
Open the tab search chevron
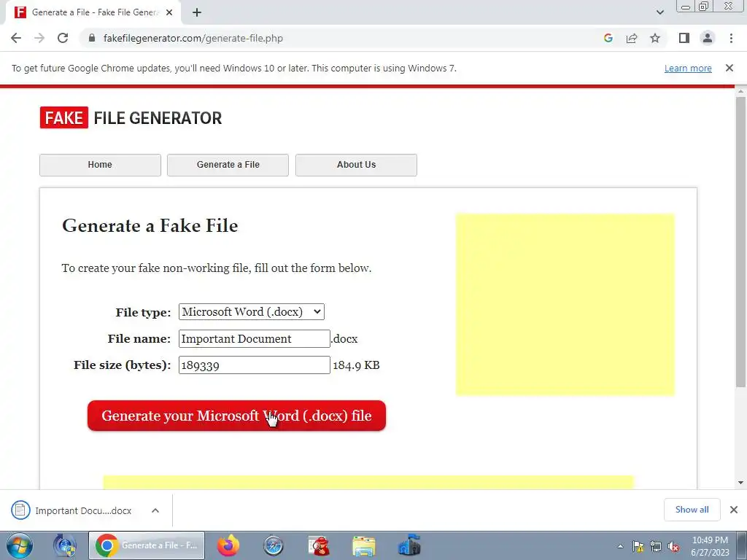click(659, 12)
